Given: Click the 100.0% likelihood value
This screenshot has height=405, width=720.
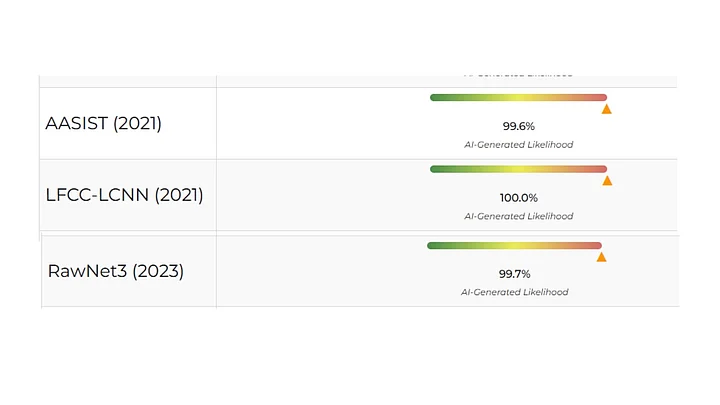Looking at the screenshot, I should click(518, 198).
